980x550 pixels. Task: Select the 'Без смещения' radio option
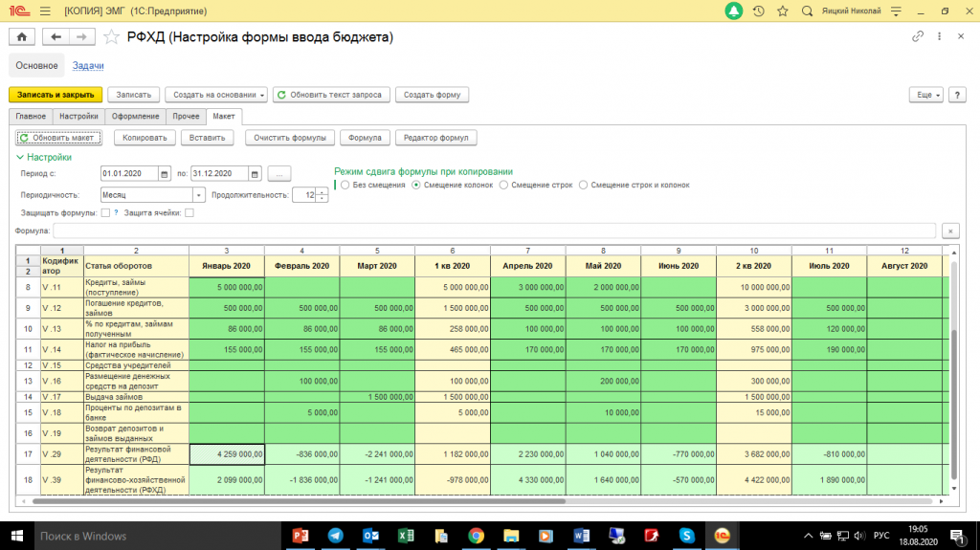(x=345, y=185)
